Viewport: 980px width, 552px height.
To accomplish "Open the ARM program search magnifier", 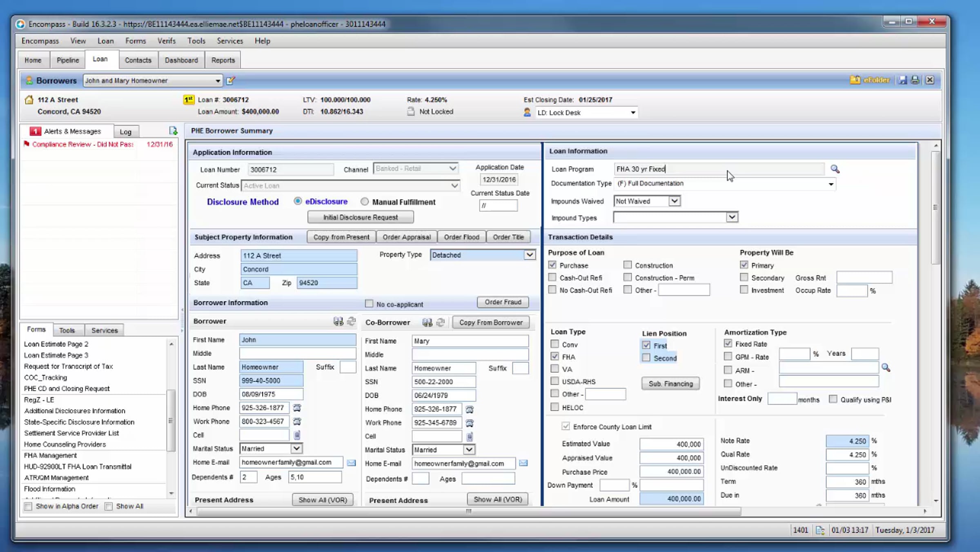I will click(x=886, y=368).
